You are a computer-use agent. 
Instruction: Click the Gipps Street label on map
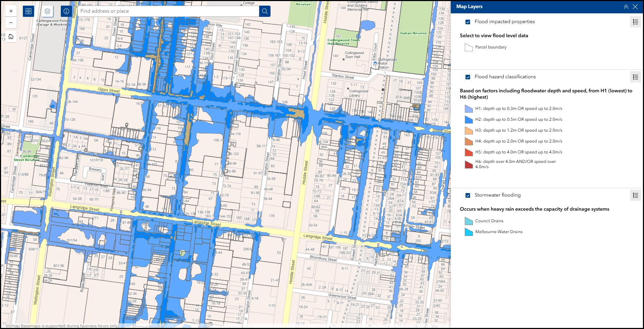coord(109,91)
